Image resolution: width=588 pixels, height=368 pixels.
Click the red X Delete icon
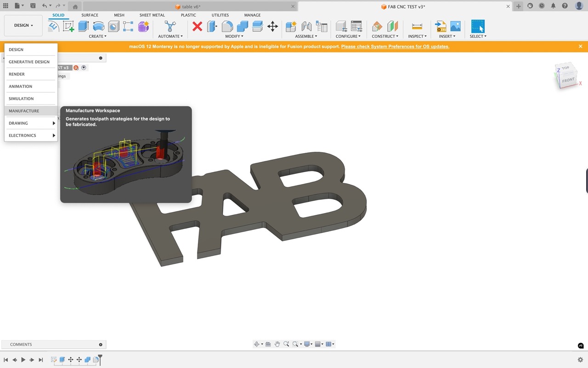pos(197,26)
